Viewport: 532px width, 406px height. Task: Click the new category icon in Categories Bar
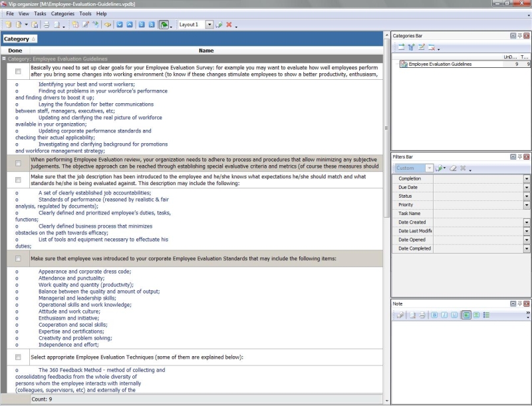[x=402, y=47]
